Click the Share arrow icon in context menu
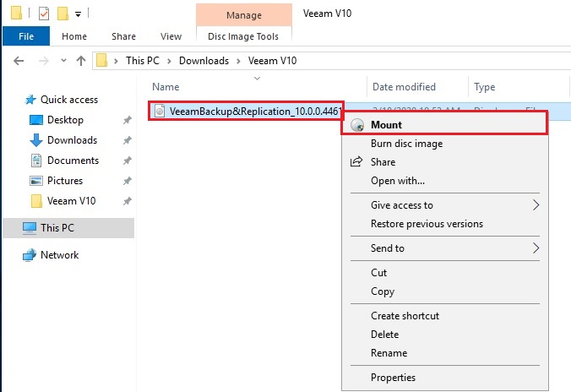Viewport: 571px width, 392px height. tap(356, 161)
